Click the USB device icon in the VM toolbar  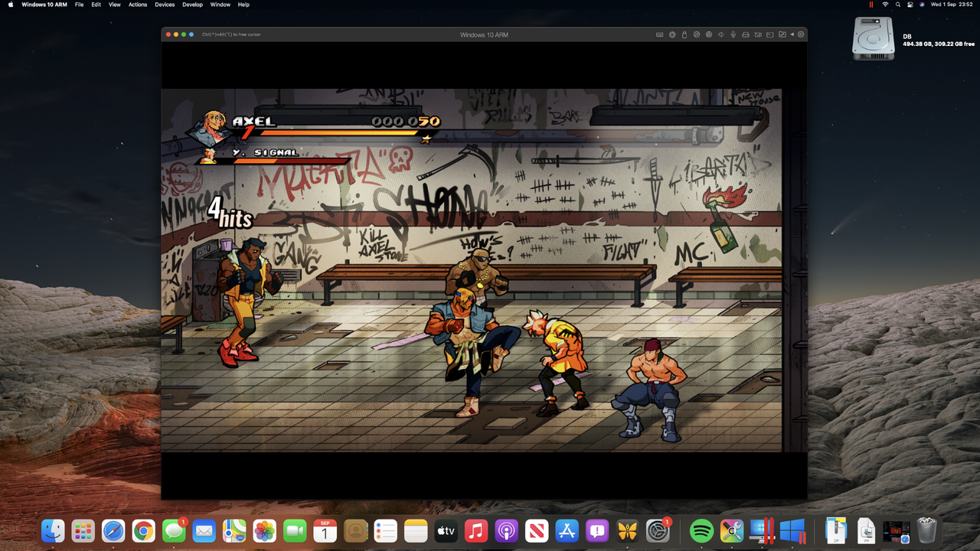pos(684,34)
